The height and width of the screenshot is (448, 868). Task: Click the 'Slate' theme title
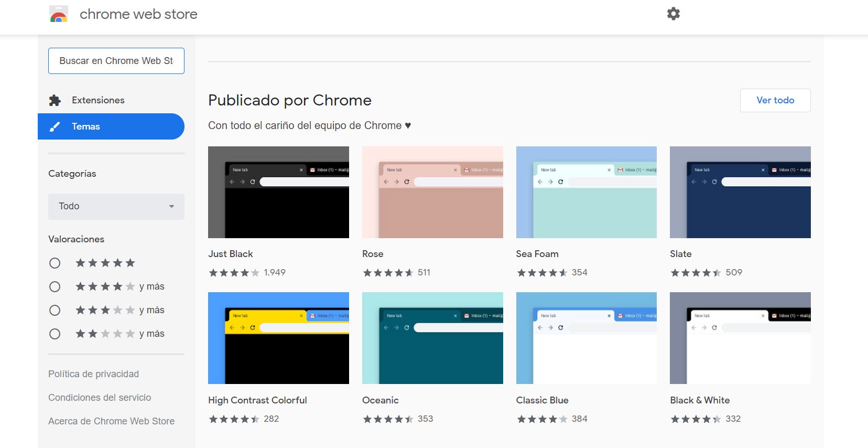pos(681,254)
